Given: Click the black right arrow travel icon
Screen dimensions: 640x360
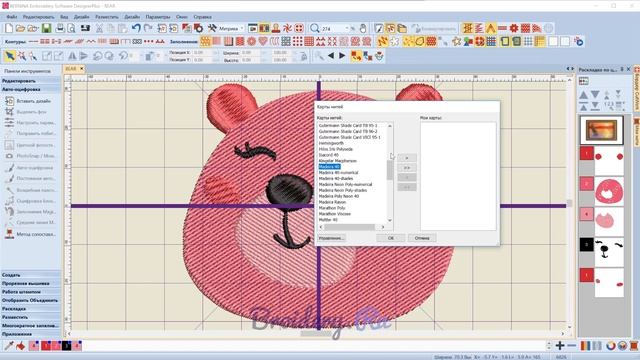Looking at the screenshot, I should tap(342, 56).
